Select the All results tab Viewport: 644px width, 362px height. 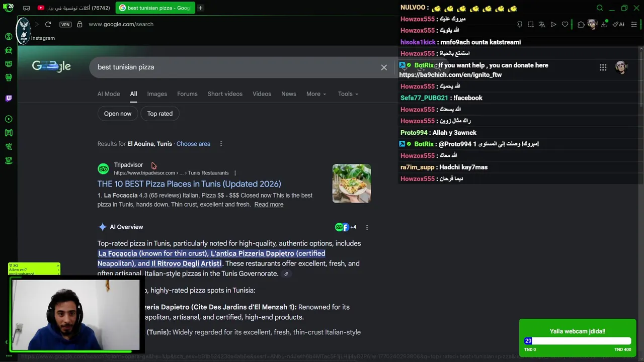(x=133, y=94)
